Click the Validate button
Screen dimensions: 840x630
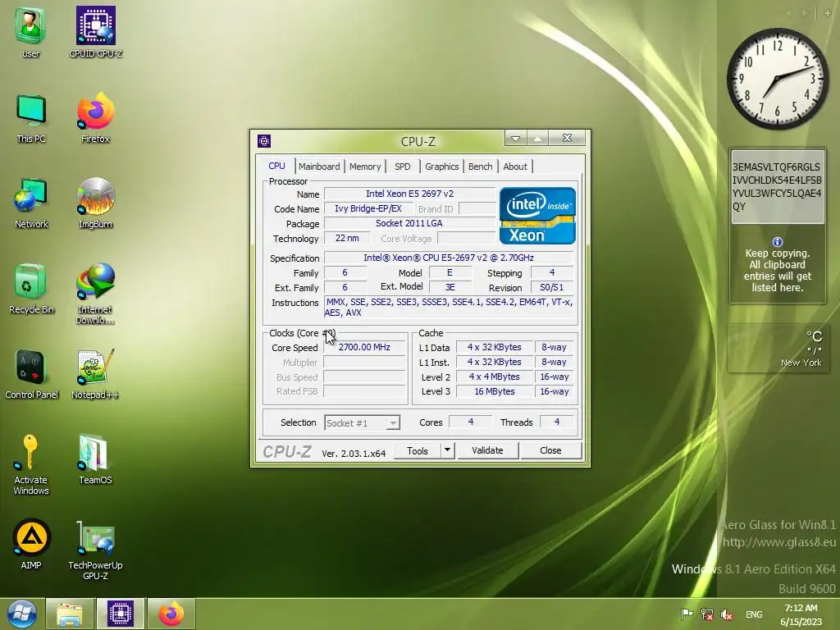click(487, 450)
